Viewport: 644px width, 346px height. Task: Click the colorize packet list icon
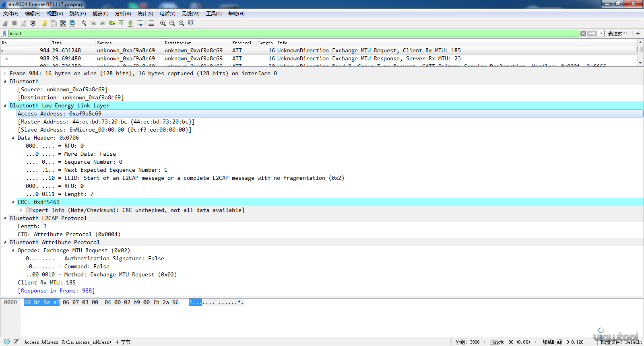point(151,23)
